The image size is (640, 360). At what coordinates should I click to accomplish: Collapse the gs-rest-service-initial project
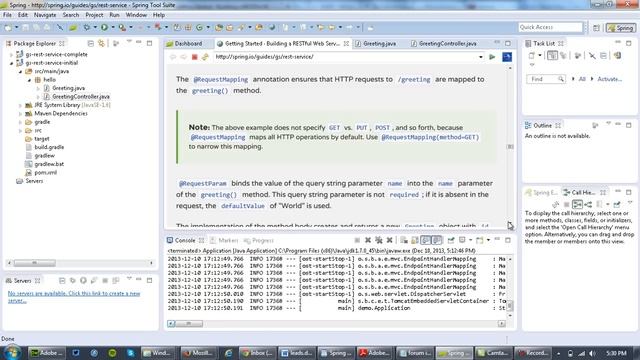point(11,63)
